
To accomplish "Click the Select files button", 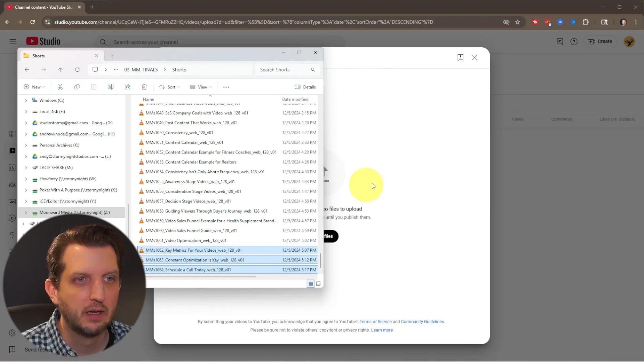I will tap(331, 236).
